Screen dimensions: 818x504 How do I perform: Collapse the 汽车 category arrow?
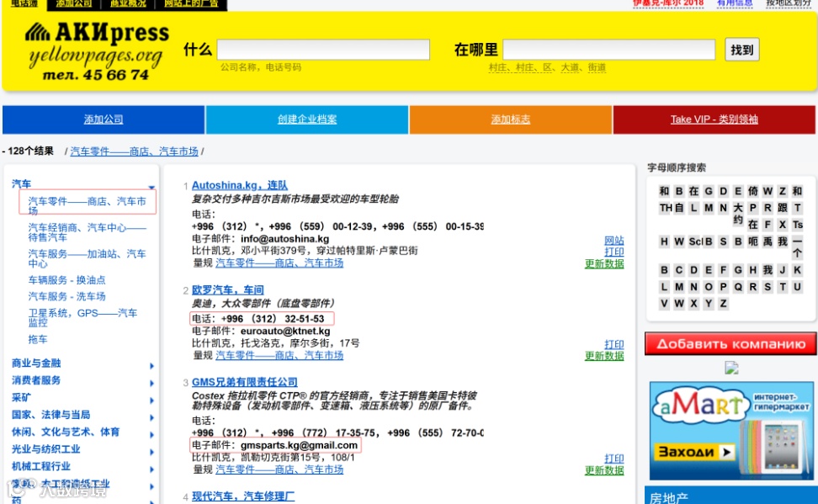click(151, 187)
